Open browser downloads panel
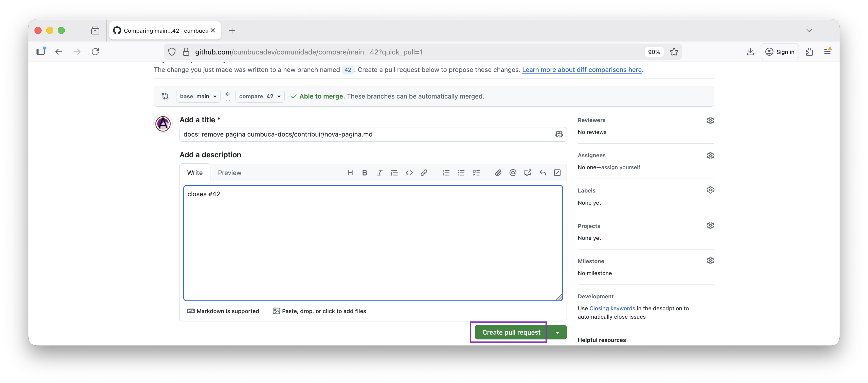Image resolution: width=868 pixels, height=383 pixels. tap(750, 51)
